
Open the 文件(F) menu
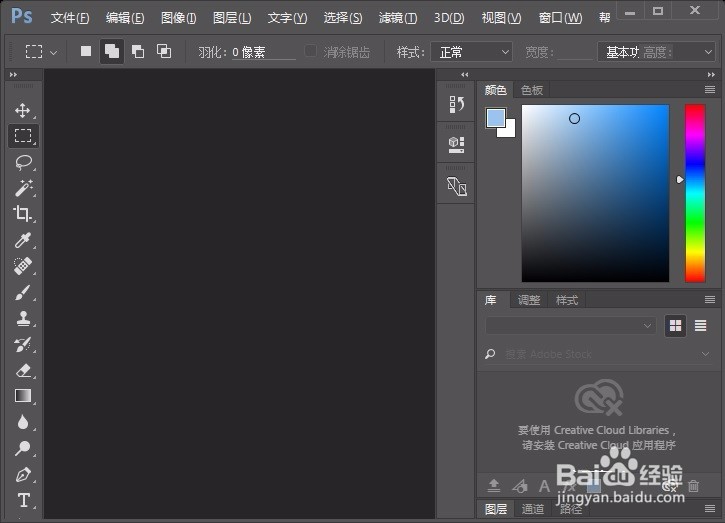pos(70,18)
